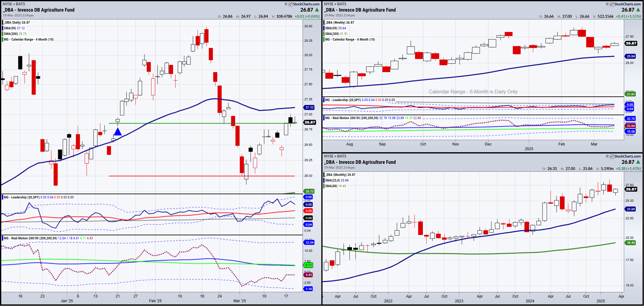Click the monthly change value +0.38 (+1.43%)
Image resolution: width=644 pixels, height=306 pixels.
pos(628,169)
